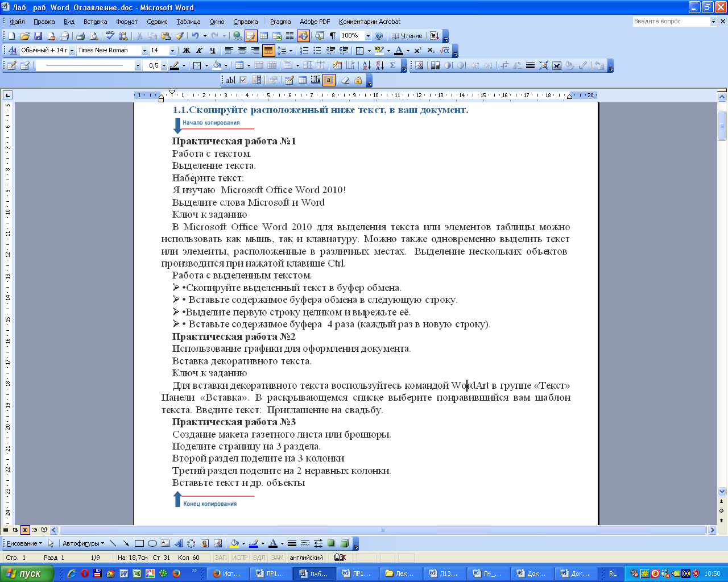Open Times New Roman font dropdown
Screen dimensions: 728x582
pyautogui.click(x=144, y=51)
